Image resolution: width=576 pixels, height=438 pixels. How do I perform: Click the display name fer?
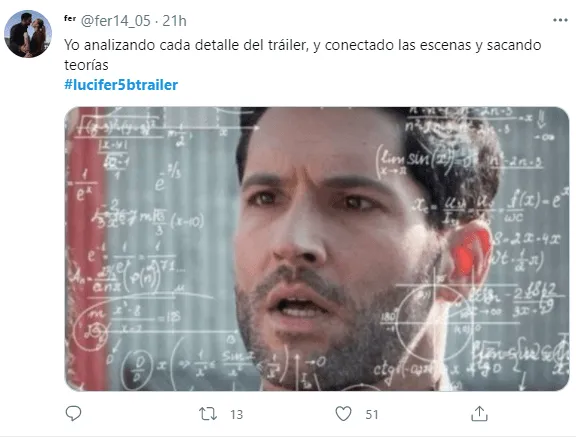click(70, 18)
